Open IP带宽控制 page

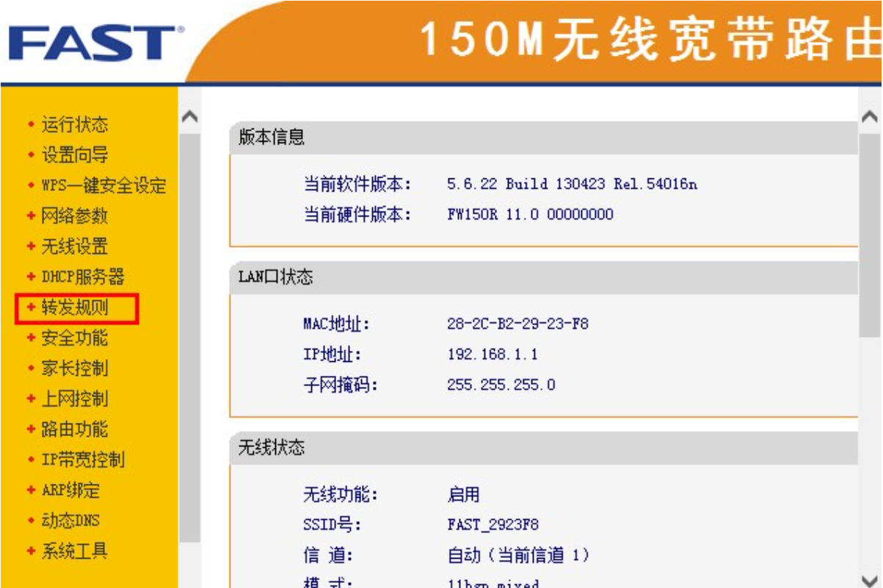click(82, 460)
